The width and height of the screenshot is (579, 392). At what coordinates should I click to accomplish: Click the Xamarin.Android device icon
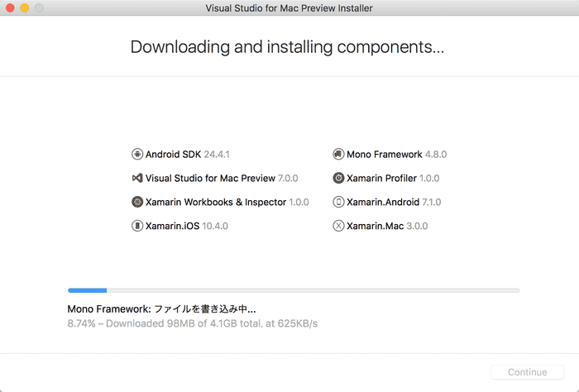click(338, 202)
